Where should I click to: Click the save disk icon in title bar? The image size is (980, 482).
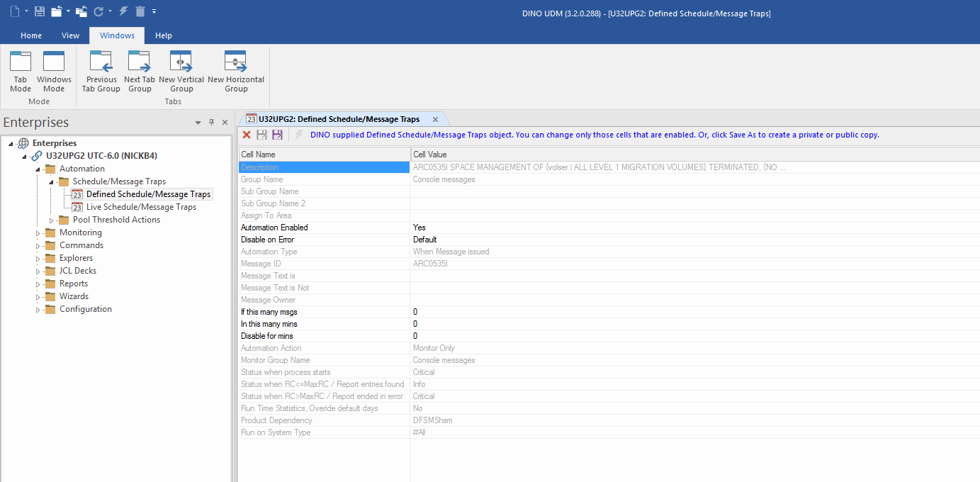click(x=40, y=11)
